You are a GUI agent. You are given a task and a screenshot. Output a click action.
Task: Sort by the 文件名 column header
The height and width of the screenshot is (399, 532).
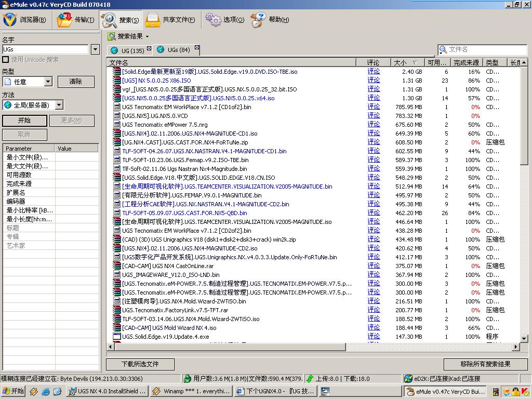(x=231, y=62)
